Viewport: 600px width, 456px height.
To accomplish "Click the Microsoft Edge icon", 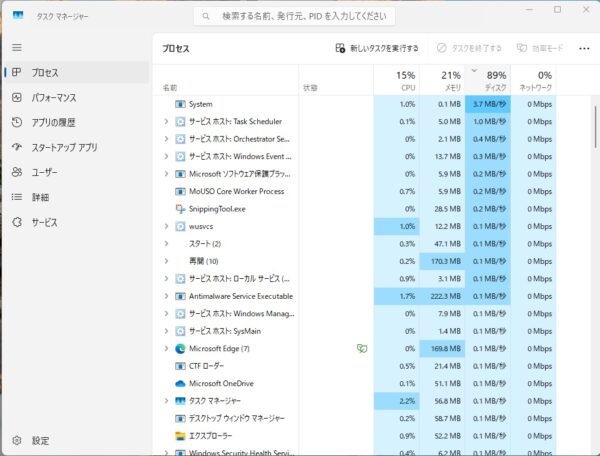I will click(180, 349).
